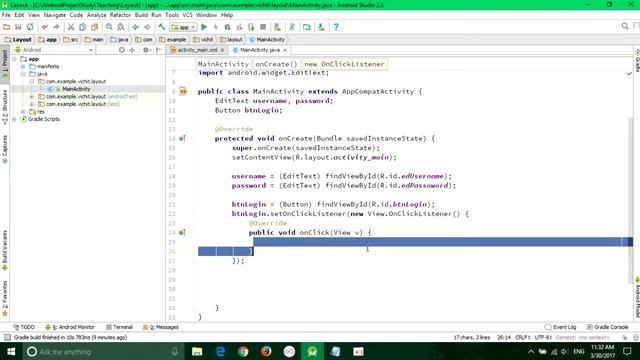Click the navigate Forward arrow icon
Viewport: 640px width, 360px height.
point(147,27)
